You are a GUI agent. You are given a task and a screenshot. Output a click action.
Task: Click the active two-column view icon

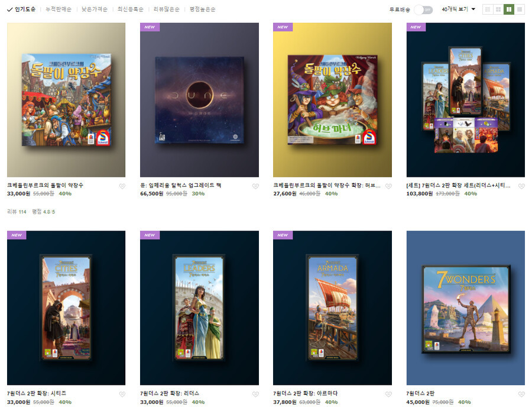click(509, 9)
